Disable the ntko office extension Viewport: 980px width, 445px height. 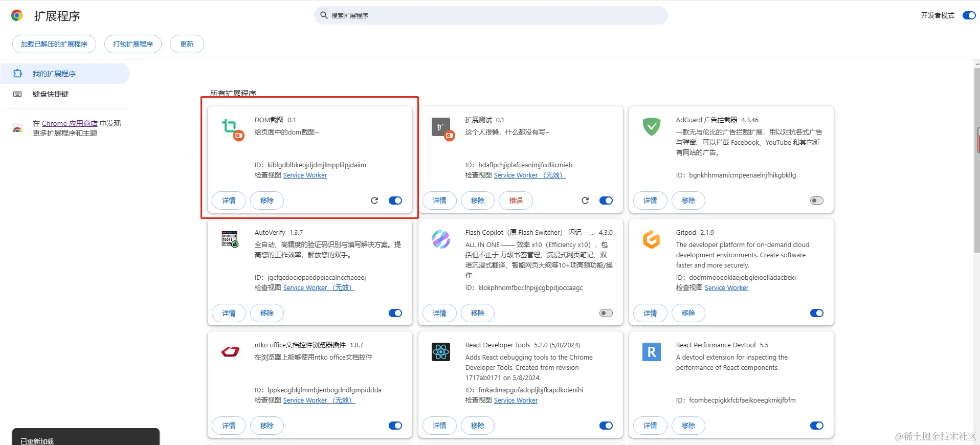pyautogui.click(x=395, y=426)
